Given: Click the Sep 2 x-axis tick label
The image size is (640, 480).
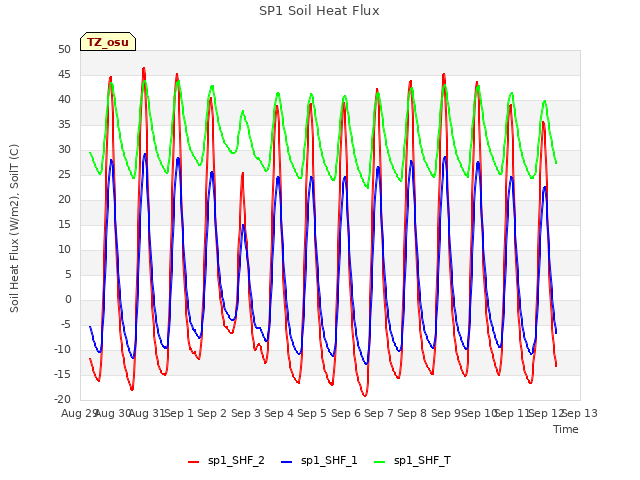Looking at the screenshot, I should tap(212, 413).
